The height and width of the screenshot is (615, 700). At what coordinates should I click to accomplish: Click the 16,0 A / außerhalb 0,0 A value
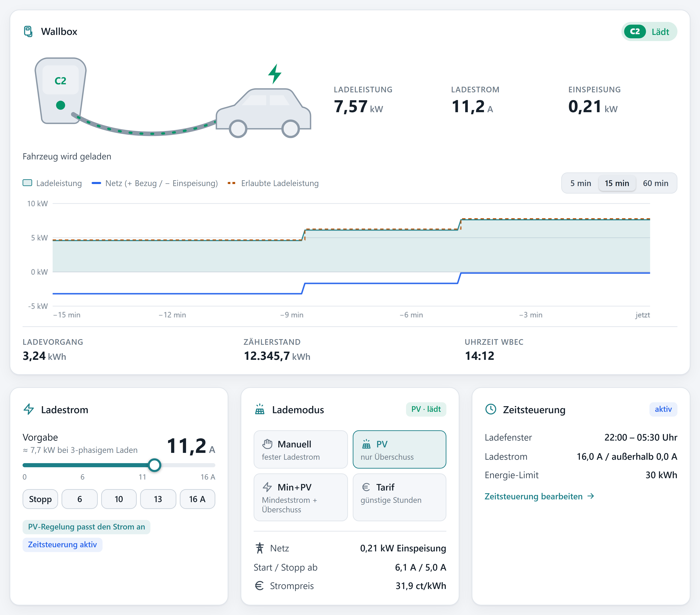627,457
